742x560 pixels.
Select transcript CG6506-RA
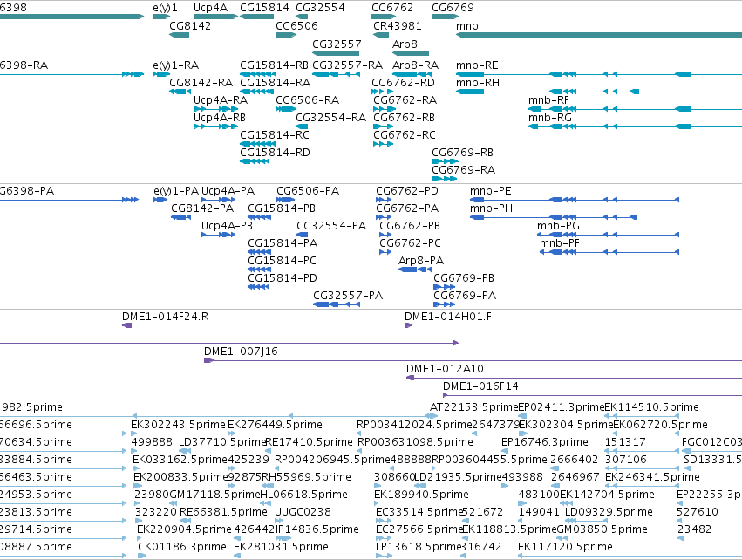[307, 100]
